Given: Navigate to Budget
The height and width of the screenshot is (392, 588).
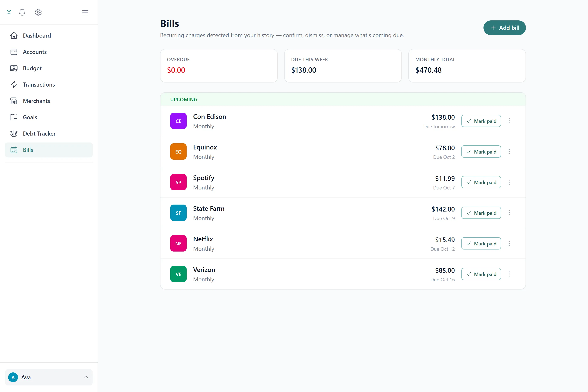Looking at the screenshot, I should tap(49, 68).
